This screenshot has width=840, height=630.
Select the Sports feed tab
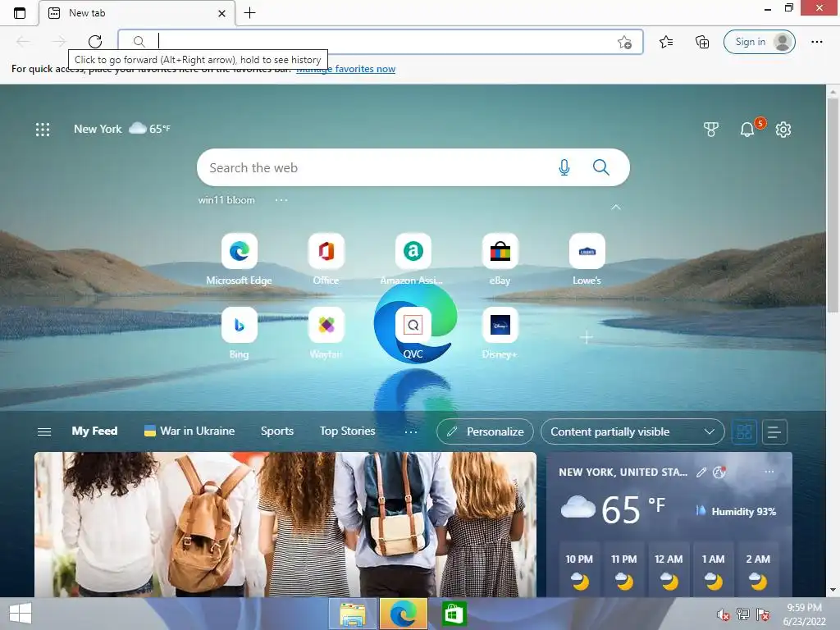point(277,431)
